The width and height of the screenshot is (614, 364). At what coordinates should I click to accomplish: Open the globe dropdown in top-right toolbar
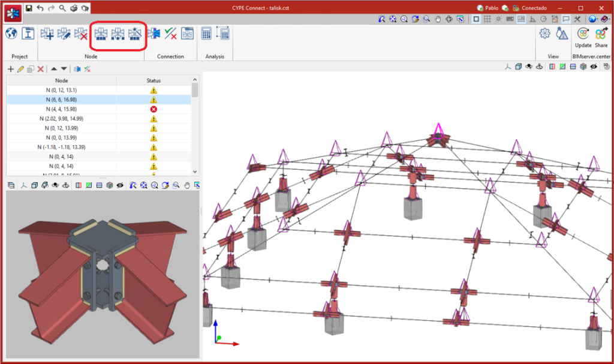coord(594,19)
